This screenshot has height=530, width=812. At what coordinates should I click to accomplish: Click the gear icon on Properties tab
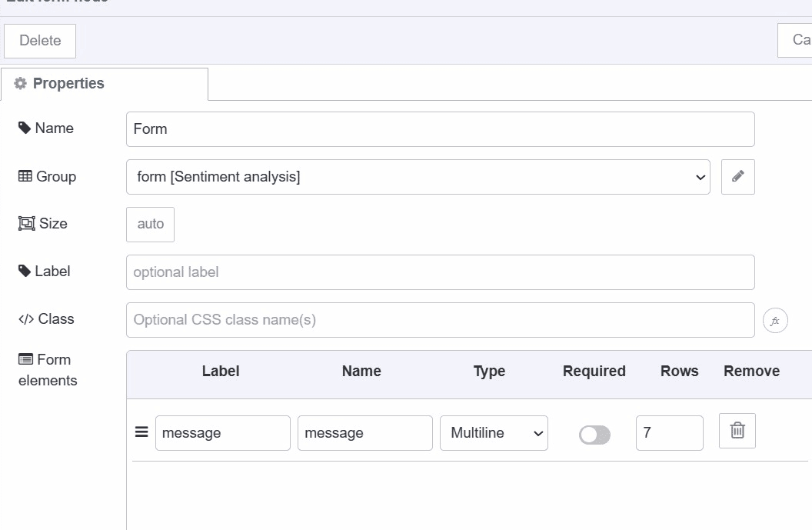click(21, 83)
